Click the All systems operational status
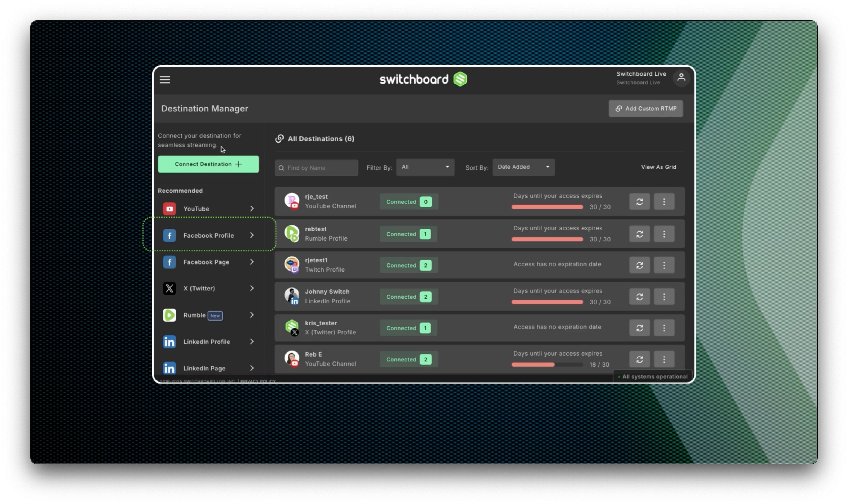The width and height of the screenshot is (848, 504). click(653, 377)
